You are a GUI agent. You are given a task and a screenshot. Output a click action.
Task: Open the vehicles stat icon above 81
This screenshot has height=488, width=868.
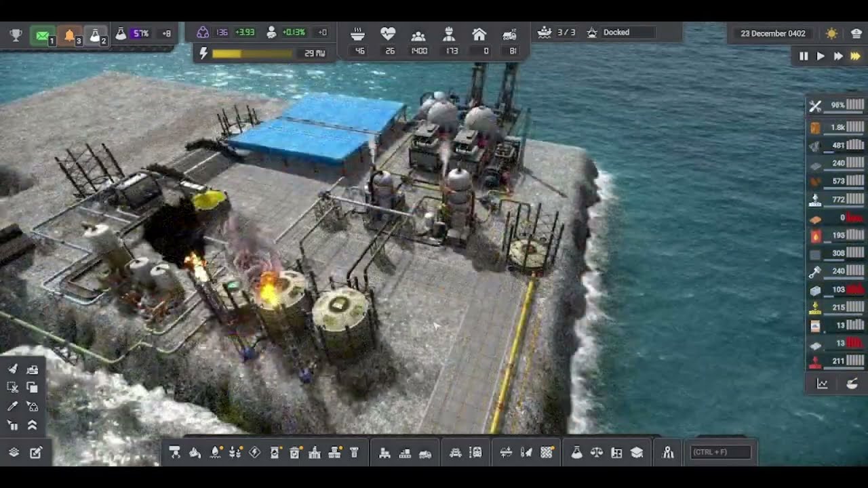[x=510, y=34]
